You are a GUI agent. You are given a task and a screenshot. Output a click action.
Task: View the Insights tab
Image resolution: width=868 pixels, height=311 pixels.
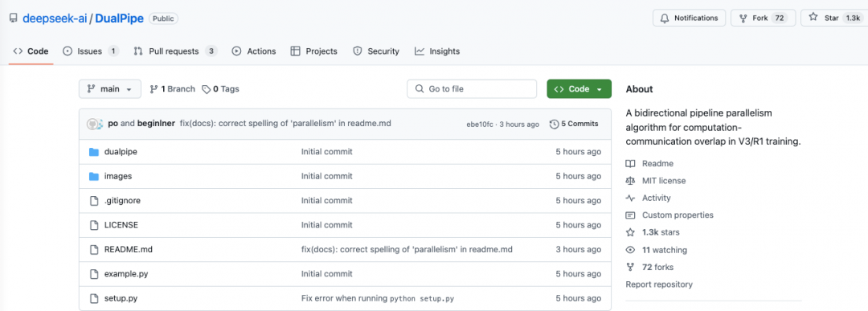pyautogui.click(x=436, y=51)
